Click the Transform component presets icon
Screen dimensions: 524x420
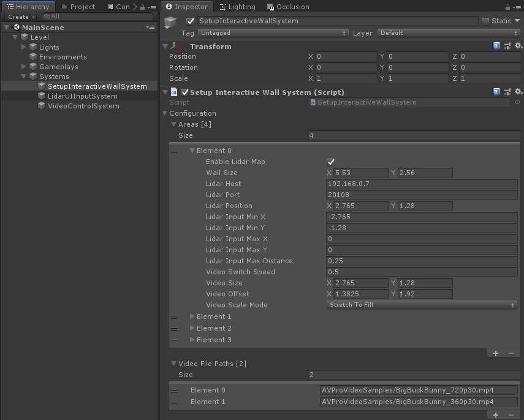coord(507,47)
